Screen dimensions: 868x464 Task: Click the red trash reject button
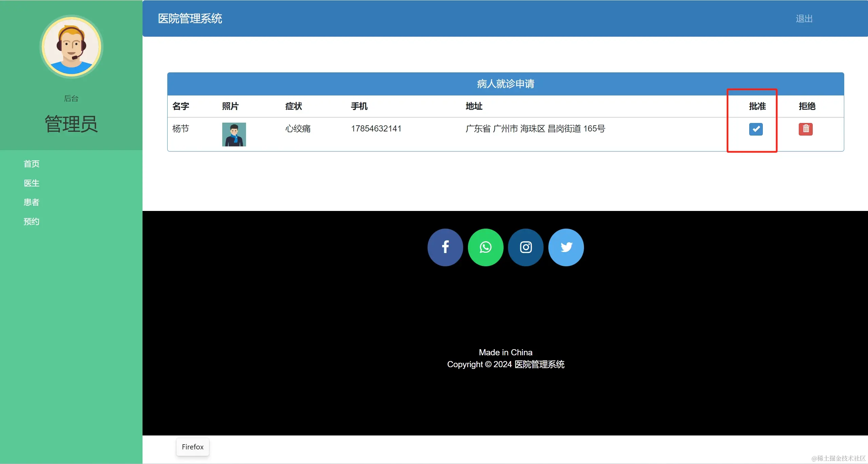806,129
